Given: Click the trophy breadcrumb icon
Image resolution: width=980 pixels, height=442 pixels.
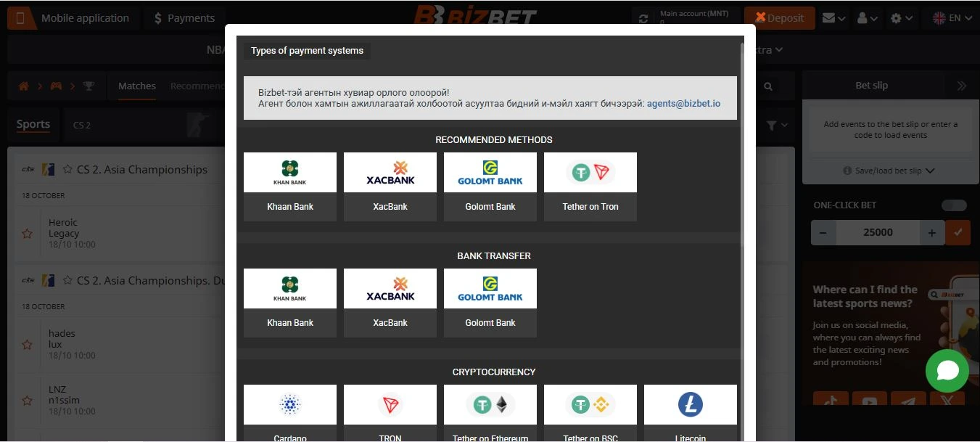Looking at the screenshot, I should (x=88, y=86).
